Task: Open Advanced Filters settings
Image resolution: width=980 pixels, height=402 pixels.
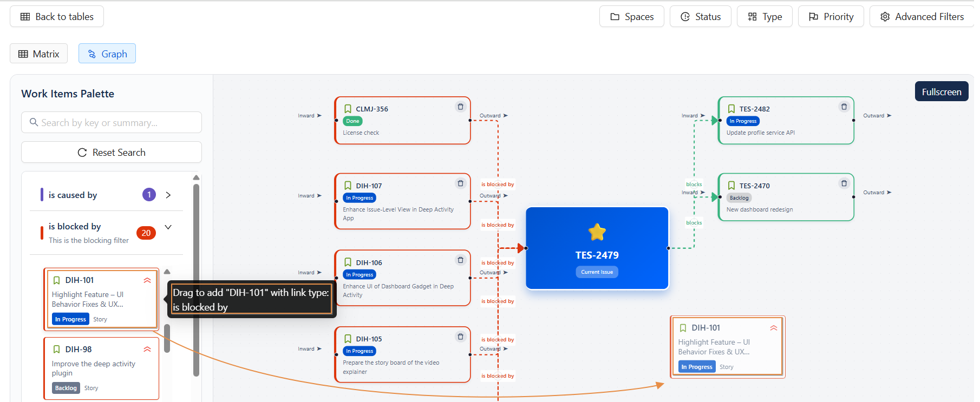Action: coord(922,17)
